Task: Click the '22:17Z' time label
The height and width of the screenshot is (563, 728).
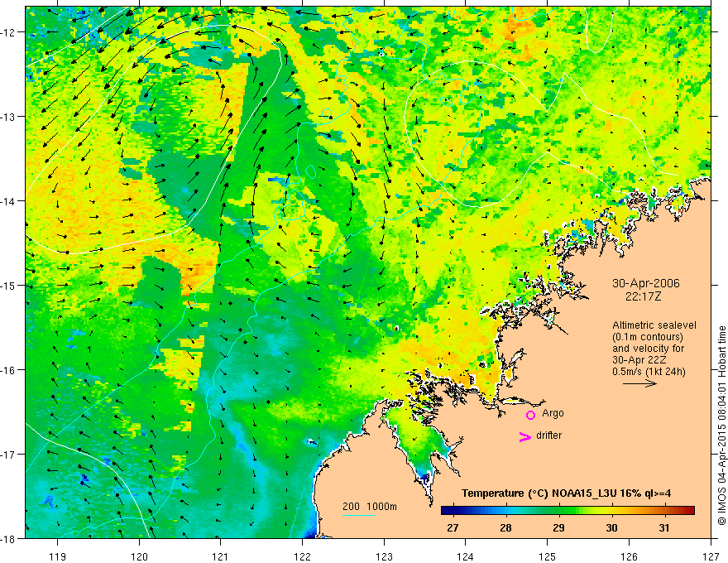Action: (x=643, y=296)
